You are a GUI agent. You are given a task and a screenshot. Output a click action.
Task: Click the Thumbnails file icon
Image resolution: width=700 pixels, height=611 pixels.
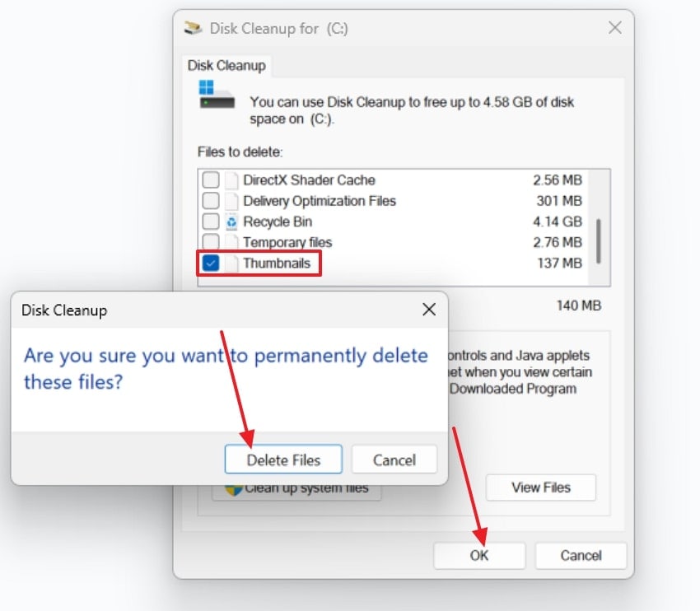pyautogui.click(x=231, y=263)
